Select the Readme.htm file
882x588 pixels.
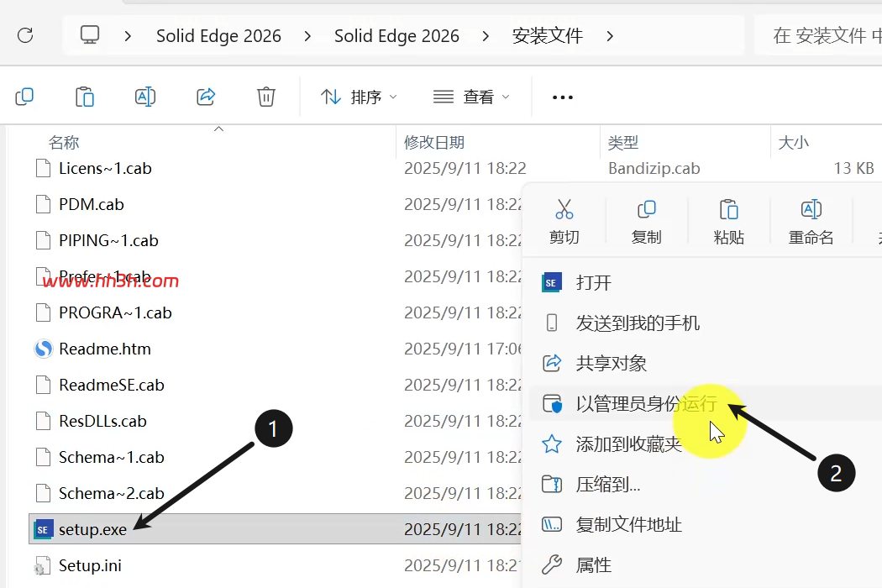click(x=105, y=349)
